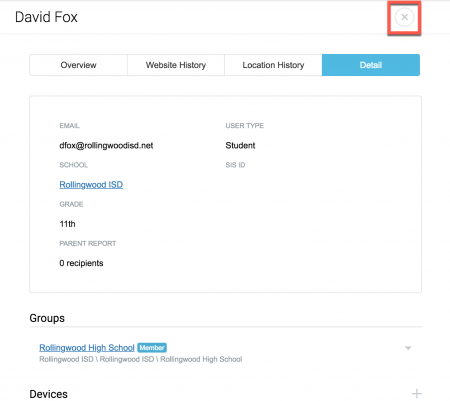Click the dfox@rollingwoodisd.net email address
Image resolution: width=450 pixels, height=401 pixels.
(106, 146)
